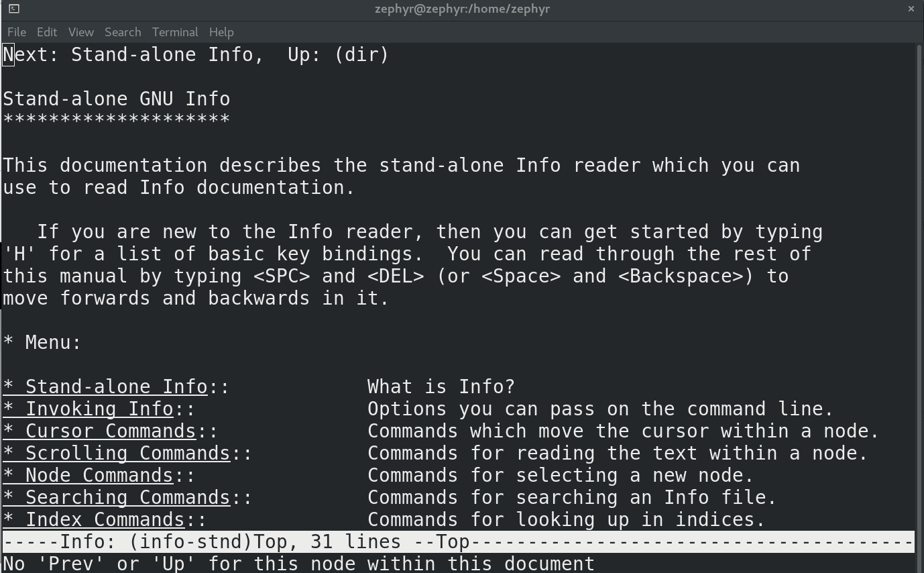The width and height of the screenshot is (924, 573).
Task: Click the '* Menu:' line
Action: tap(42, 343)
